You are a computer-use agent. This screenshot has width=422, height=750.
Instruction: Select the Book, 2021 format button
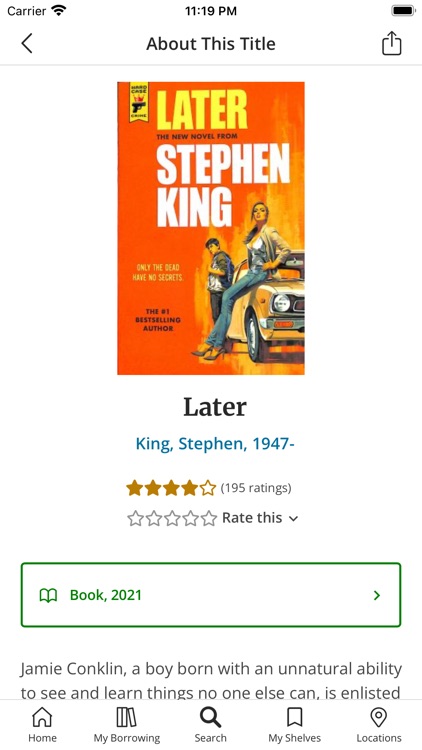point(211,595)
